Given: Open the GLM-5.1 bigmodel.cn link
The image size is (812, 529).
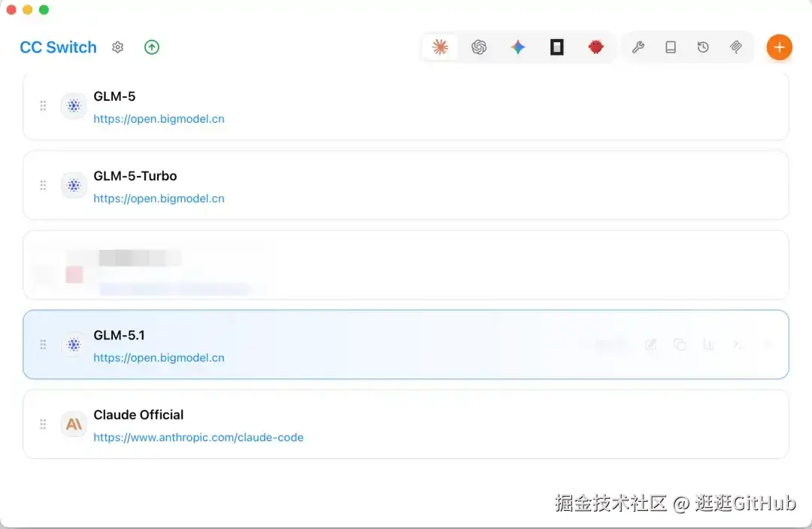Looking at the screenshot, I should (159, 357).
